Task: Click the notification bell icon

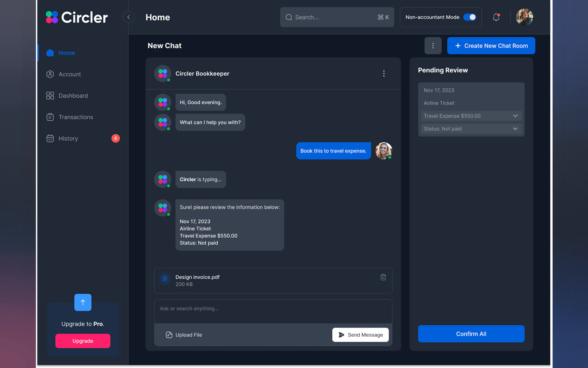Action: pyautogui.click(x=496, y=17)
